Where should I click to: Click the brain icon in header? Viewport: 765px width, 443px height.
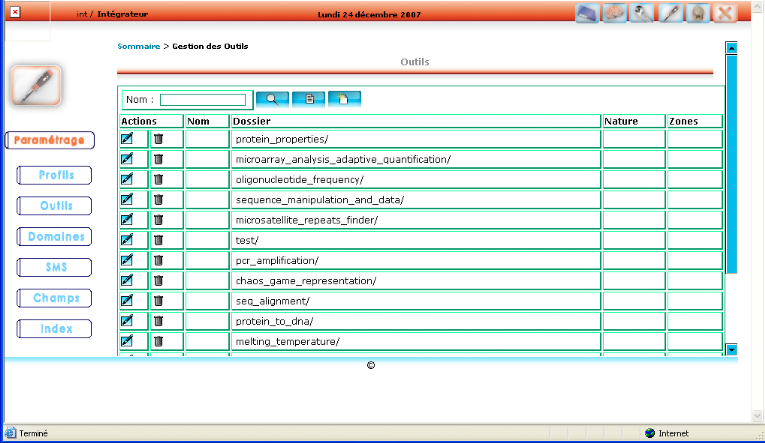[615, 13]
